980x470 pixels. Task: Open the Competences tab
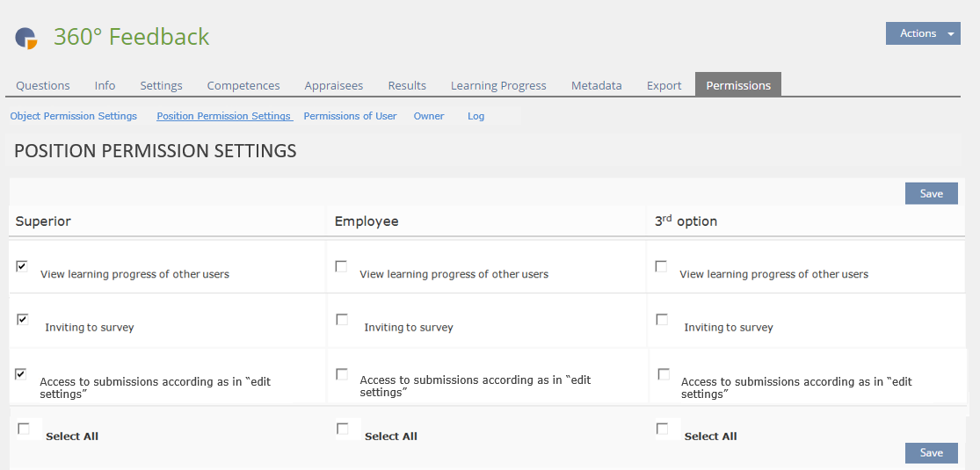pos(243,85)
